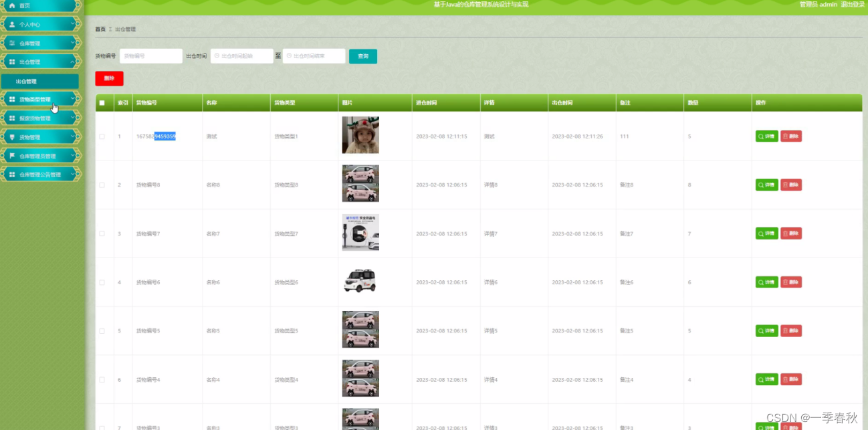Expand the 仓库管理员管理 chevron

73,156
